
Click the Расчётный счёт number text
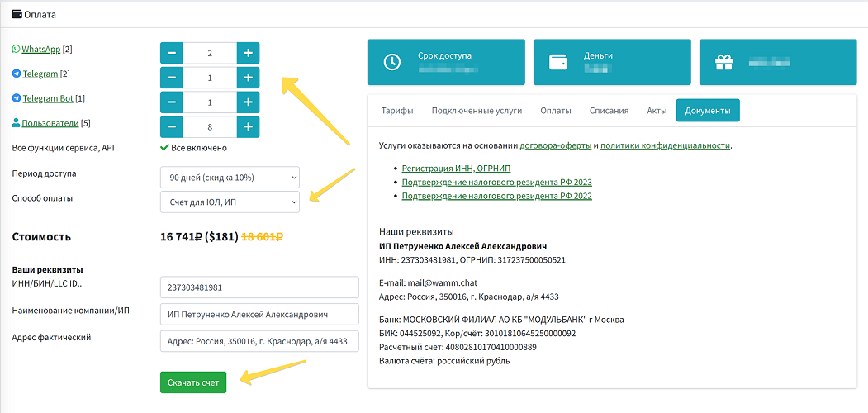tap(491, 347)
